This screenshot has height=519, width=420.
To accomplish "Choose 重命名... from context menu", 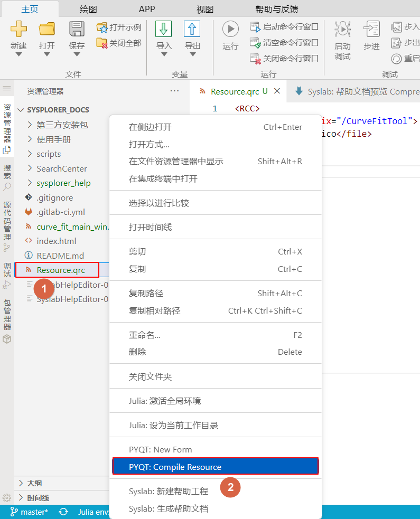I will point(216,335).
